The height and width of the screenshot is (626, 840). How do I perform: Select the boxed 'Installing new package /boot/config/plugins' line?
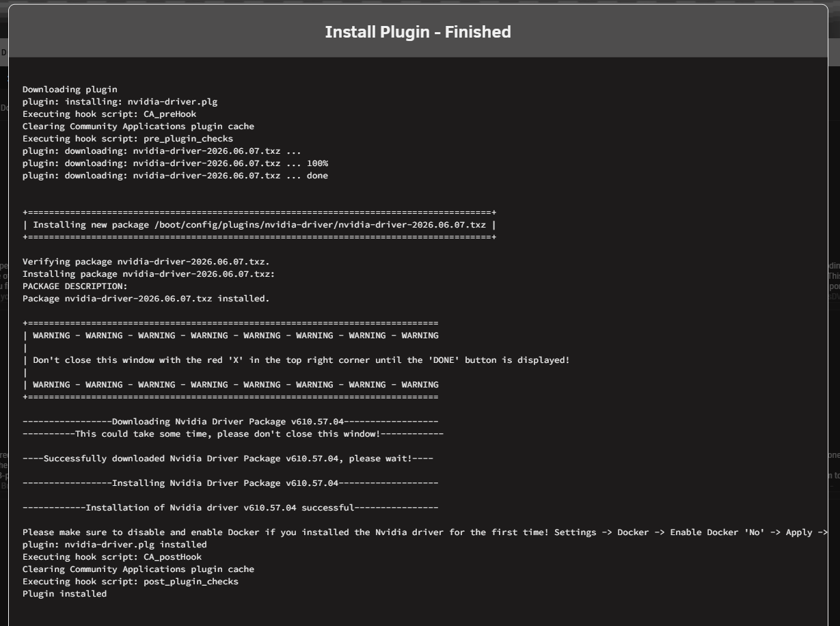point(260,225)
